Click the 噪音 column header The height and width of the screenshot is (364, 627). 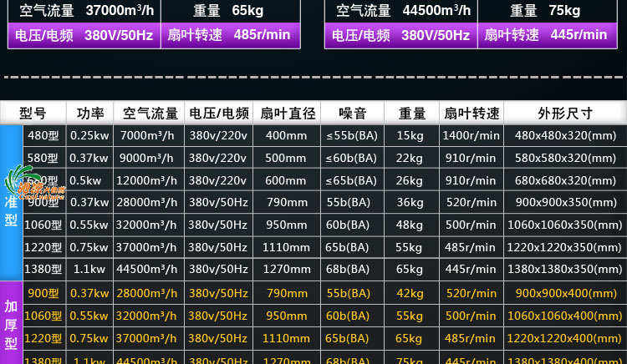click(x=352, y=114)
